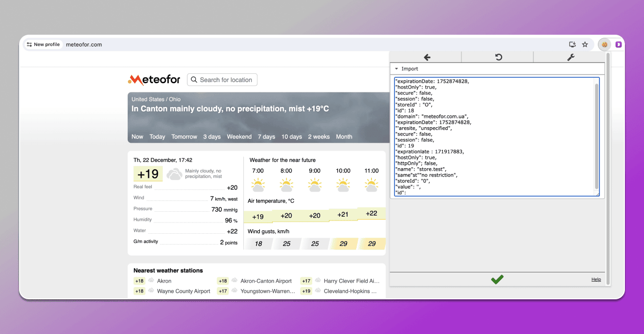Click the Meteofor logo

tap(154, 80)
